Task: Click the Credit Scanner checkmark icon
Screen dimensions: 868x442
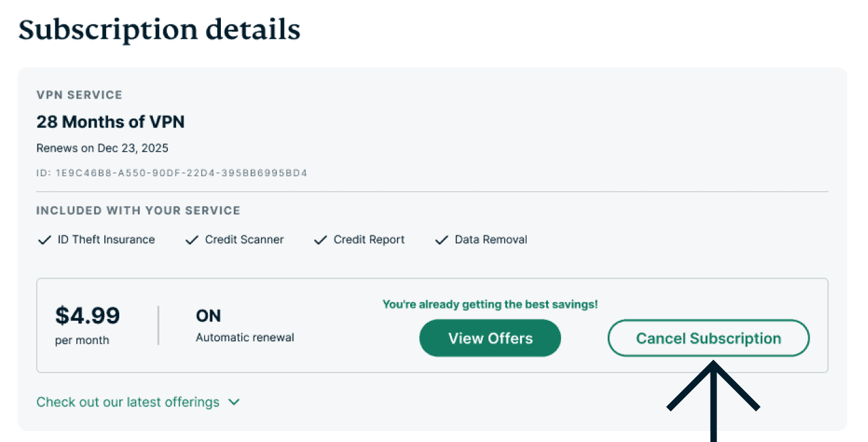Action: pos(192,240)
